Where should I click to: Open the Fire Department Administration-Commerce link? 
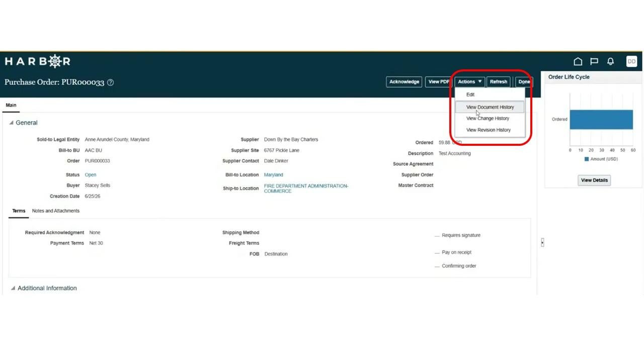[306, 189]
